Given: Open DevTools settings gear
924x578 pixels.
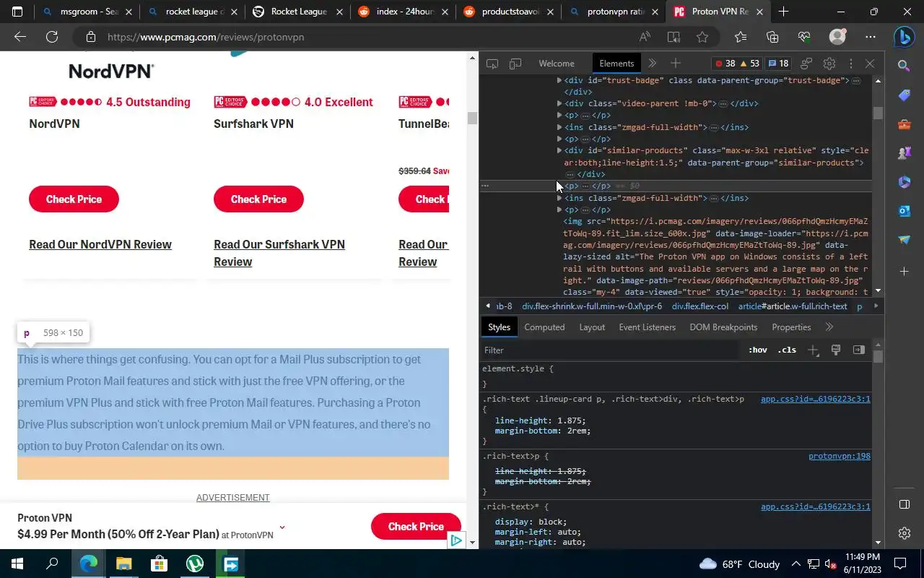Looking at the screenshot, I should (829, 64).
